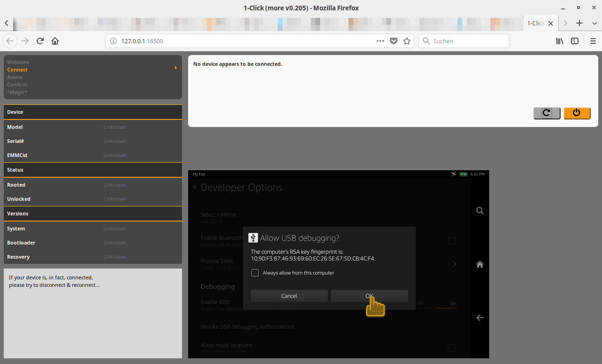Screen dimensions: 602x364
Task: Click the Suchen search field
Action: point(464,41)
